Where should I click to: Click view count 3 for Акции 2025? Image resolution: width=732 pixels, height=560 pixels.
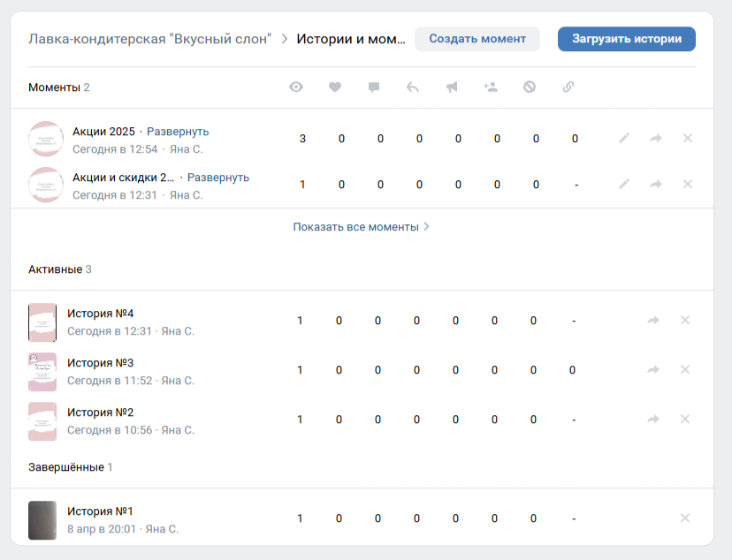point(302,139)
